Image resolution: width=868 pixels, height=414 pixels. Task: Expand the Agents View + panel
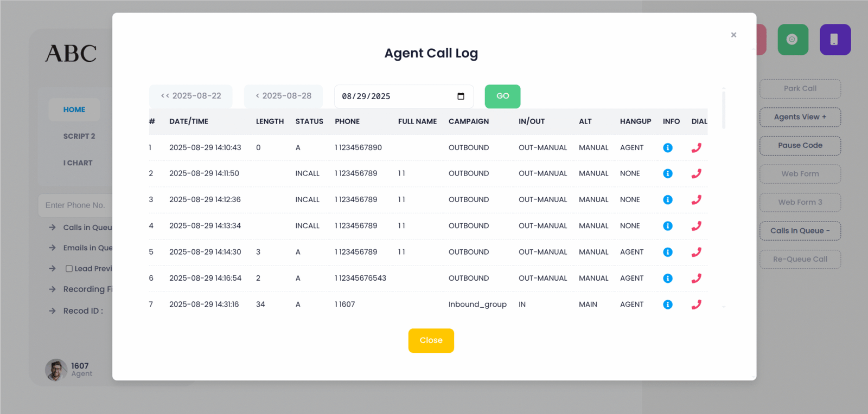[x=800, y=117]
